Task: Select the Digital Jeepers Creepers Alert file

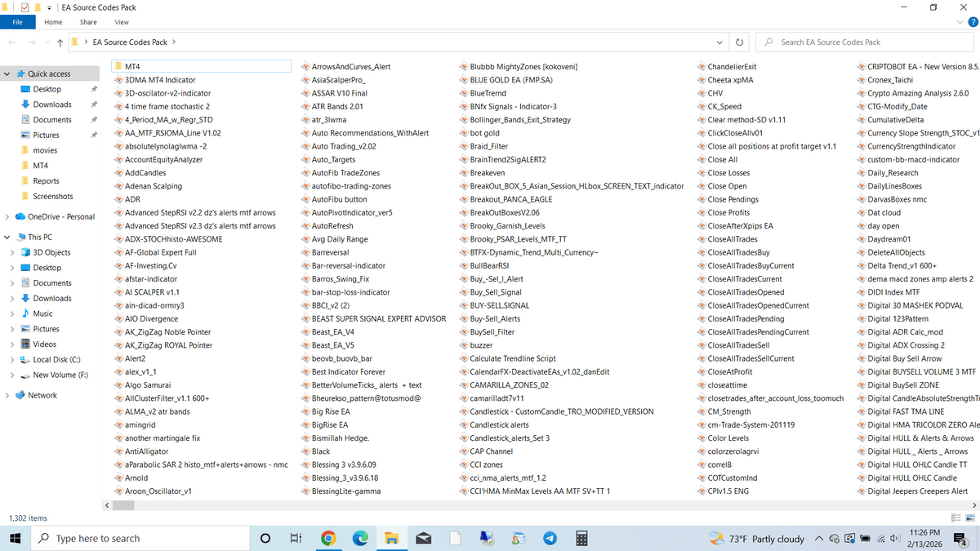Action: click(x=911, y=491)
